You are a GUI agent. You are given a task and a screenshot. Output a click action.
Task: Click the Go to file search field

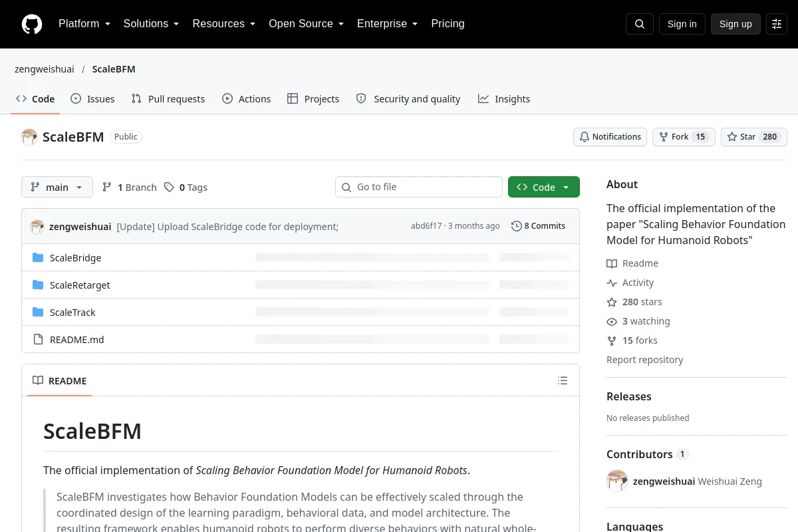[x=419, y=187]
